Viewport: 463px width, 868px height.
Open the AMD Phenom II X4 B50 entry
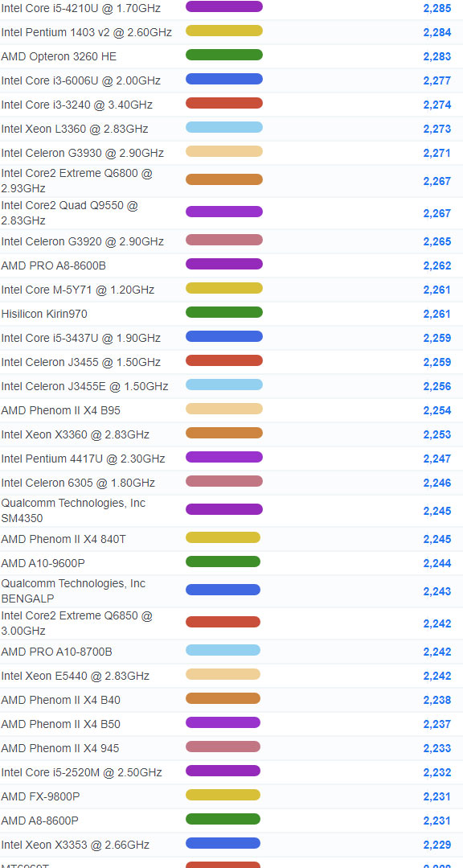click(61, 724)
